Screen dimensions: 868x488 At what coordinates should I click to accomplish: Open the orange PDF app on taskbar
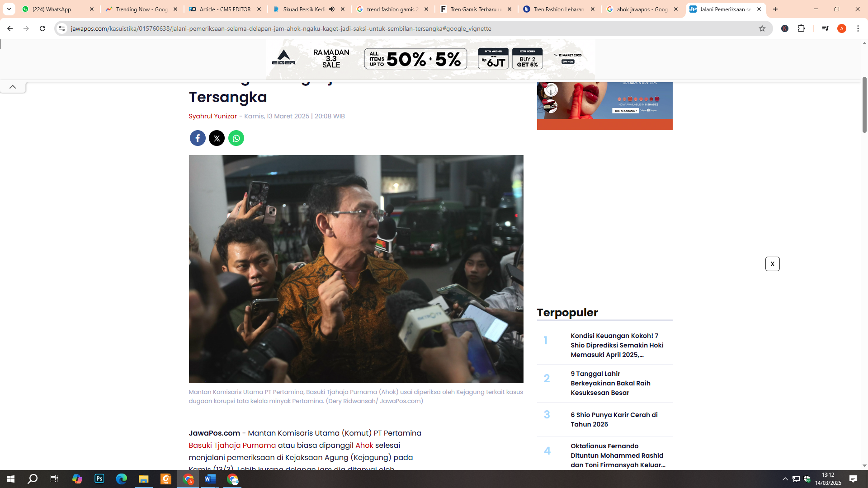tap(166, 479)
